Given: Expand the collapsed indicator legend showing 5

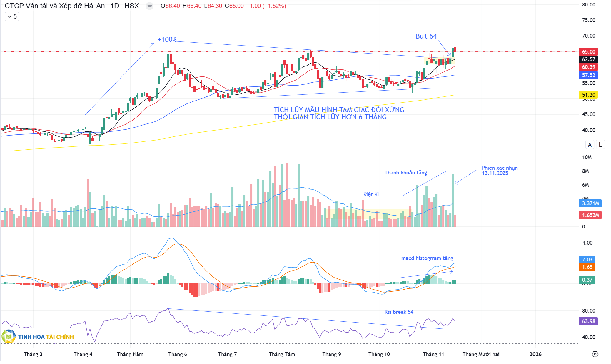Looking at the screenshot, I should click(12, 16).
